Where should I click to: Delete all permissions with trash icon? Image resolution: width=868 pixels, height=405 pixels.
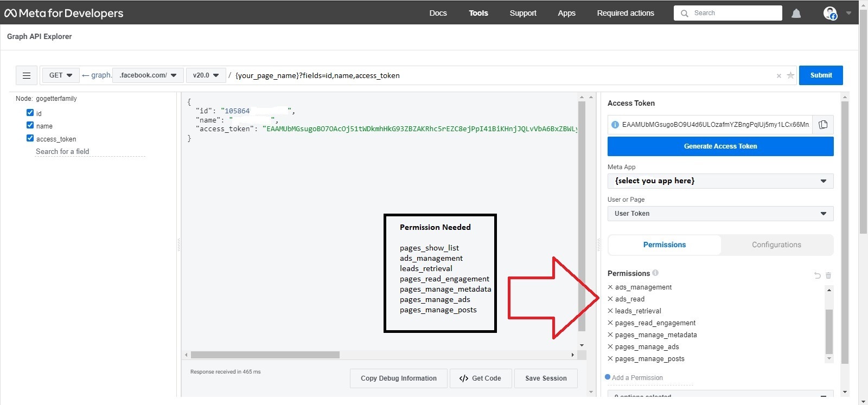click(x=828, y=275)
